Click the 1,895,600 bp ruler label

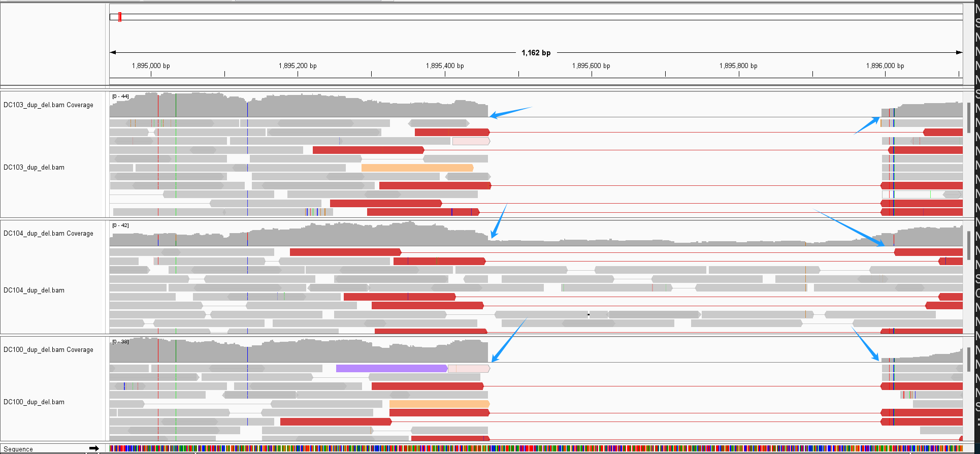pos(591,66)
